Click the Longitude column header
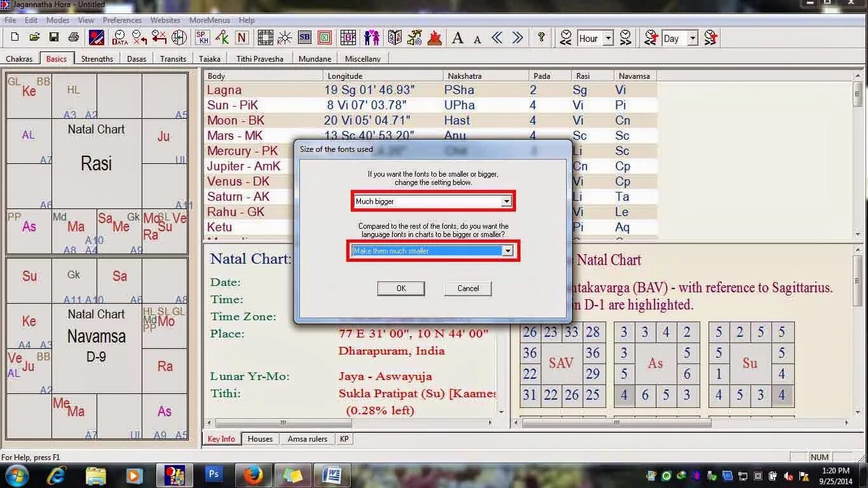 click(383, 76)
